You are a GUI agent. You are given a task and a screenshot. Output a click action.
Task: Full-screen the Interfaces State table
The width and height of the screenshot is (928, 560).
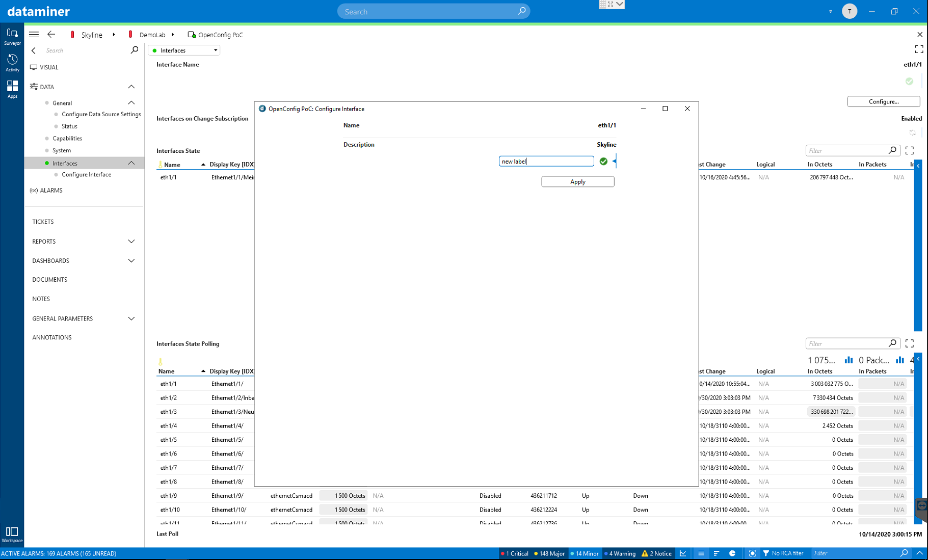coord(910,150)
